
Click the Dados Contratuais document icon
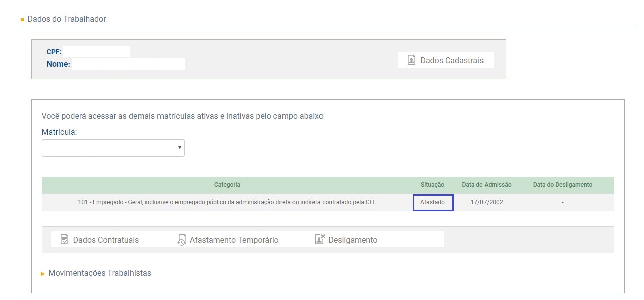point(64,240)
